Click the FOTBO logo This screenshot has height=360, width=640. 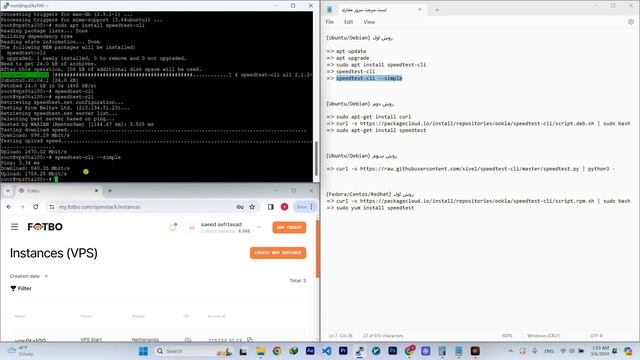(x=45, y=227)
